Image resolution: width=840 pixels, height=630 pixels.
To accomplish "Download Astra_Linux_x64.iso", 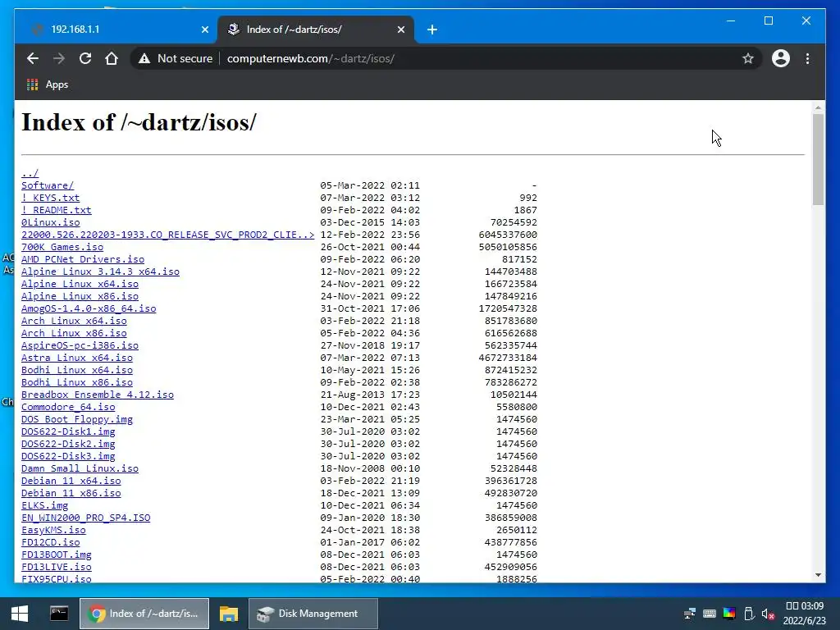I will pos(77,358).
